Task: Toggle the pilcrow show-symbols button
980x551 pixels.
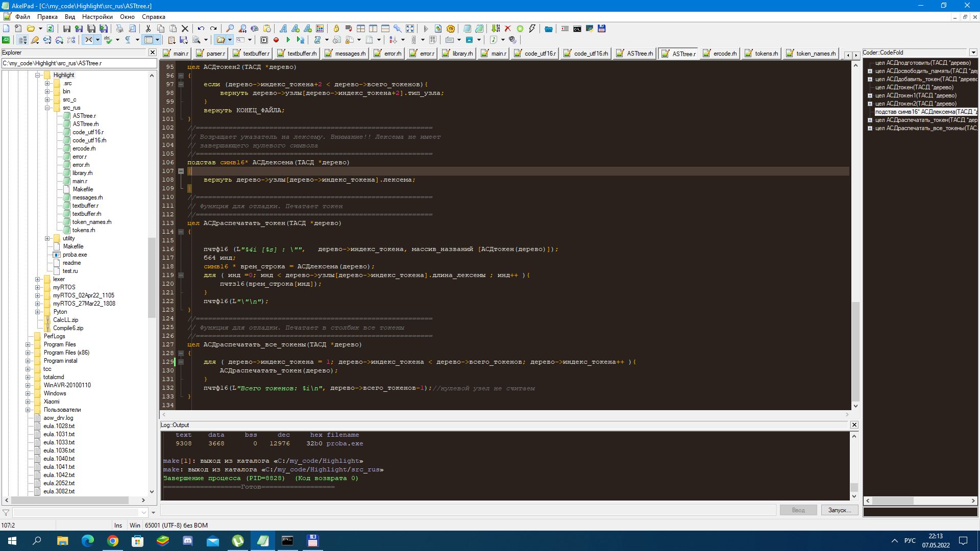Action: click(x=128, y=40)
